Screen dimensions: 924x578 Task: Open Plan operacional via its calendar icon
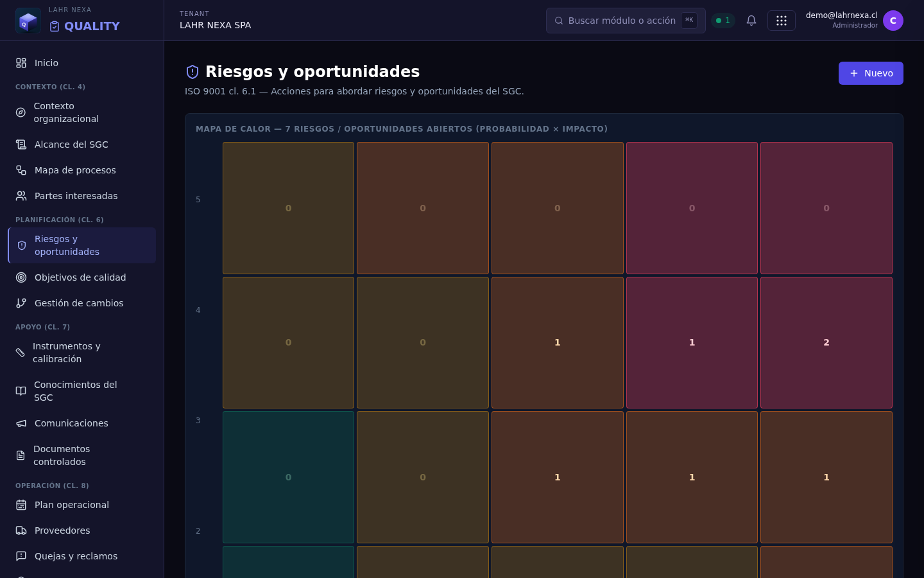(21, 505)
